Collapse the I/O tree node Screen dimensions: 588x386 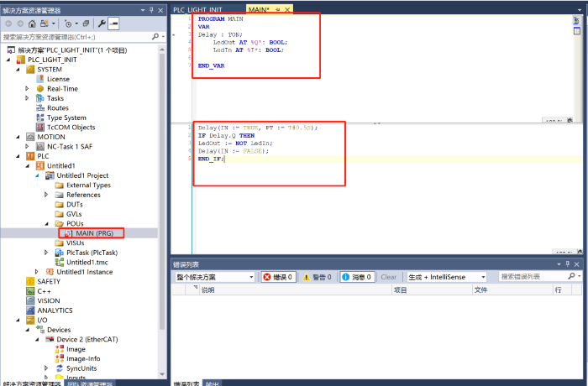pyautogui.click(x=18, y=320)
